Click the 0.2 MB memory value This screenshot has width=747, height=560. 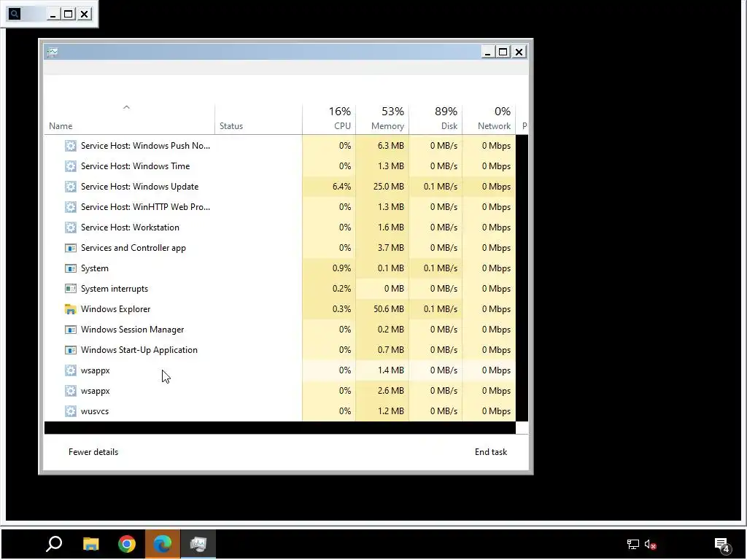391,330
